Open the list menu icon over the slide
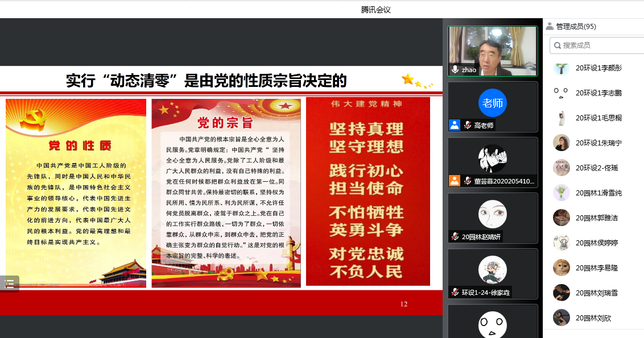Viewport: 644px width, 338px height. point(10,284)
